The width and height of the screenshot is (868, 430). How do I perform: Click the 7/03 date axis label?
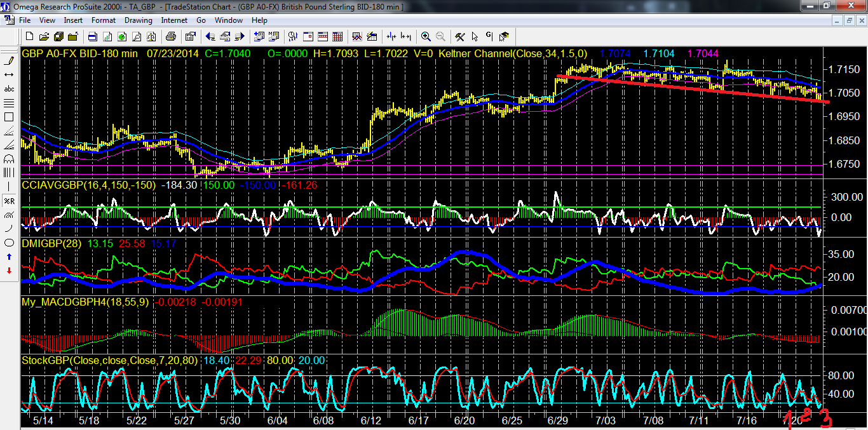pyautogui.click(x=607, y=420)
